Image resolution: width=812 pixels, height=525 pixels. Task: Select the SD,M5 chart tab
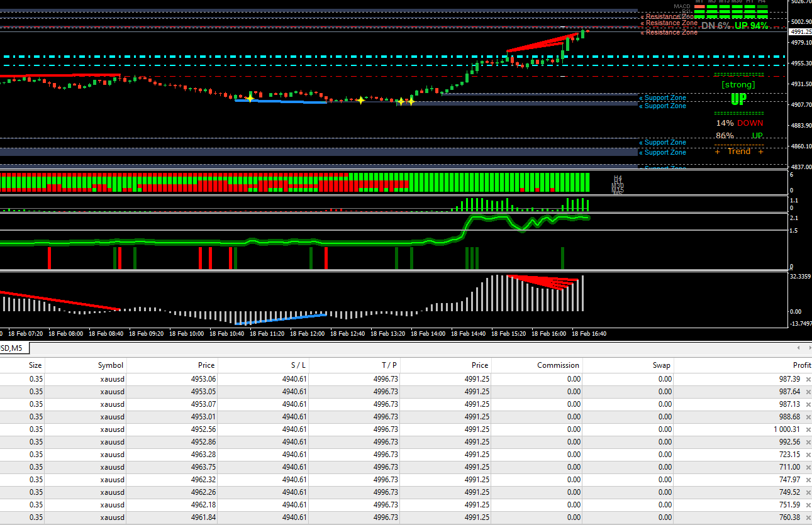[14, 348]
